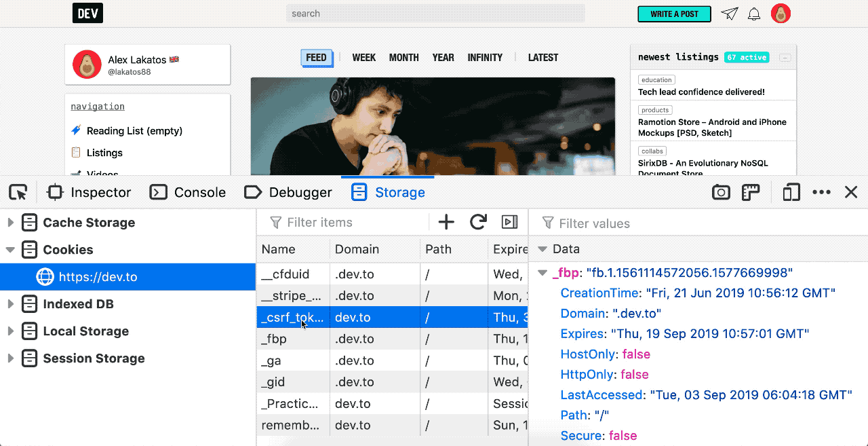Click the element picker icon
This screenshot has width=868, height=446.
click(x=18, y=192)
